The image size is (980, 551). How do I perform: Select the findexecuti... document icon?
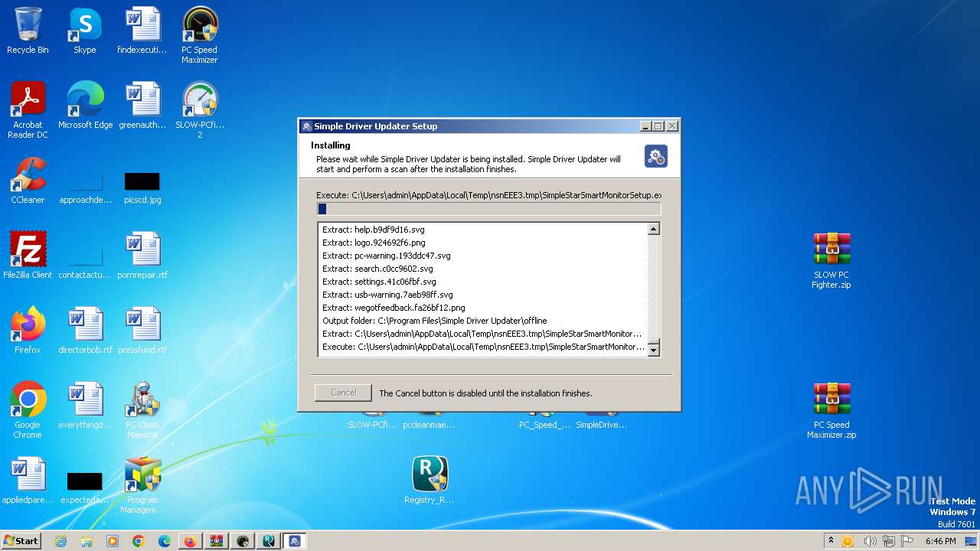pos(142,31)
